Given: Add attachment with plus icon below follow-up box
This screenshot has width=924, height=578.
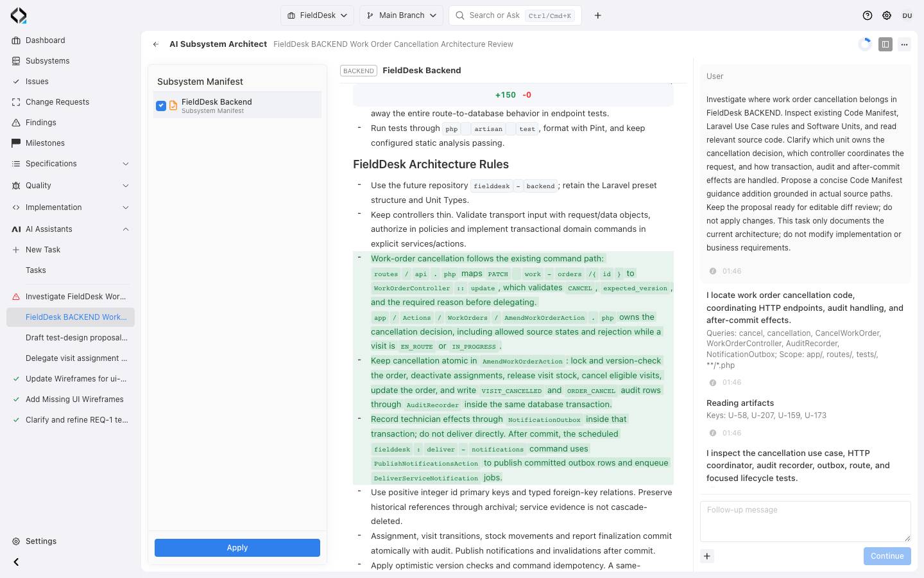Looking at the screenshot, I should 707,556.
